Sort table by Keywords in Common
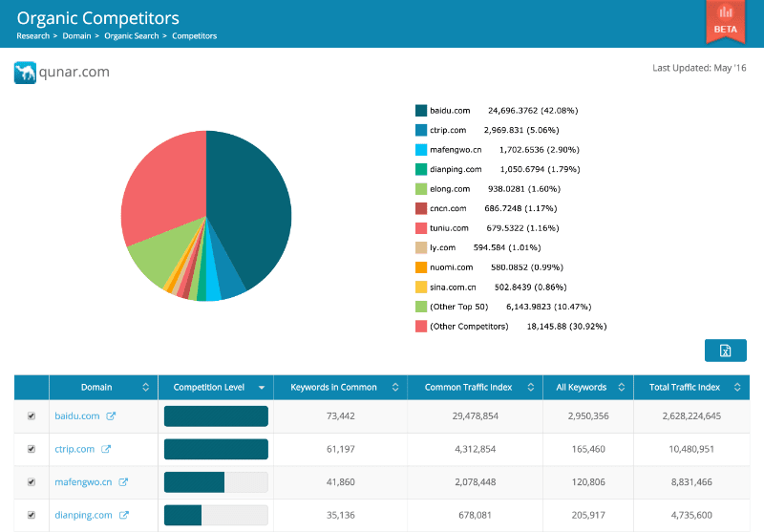 [x=332, y=388]
